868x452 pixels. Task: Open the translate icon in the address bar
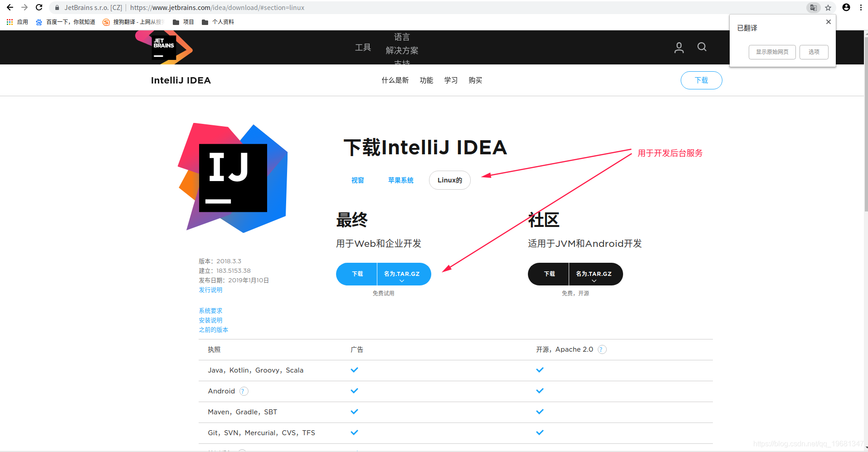tap(813, 8)
